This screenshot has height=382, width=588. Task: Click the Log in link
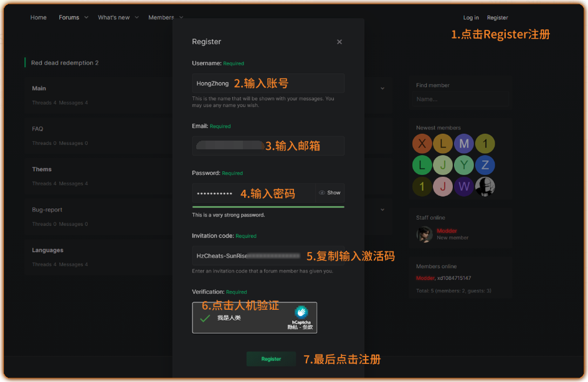471,18
